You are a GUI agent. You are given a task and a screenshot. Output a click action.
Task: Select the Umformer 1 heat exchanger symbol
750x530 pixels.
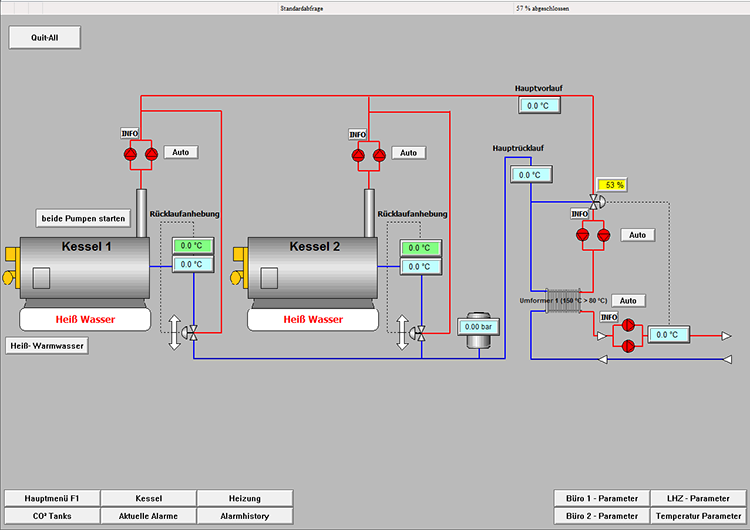564,301
